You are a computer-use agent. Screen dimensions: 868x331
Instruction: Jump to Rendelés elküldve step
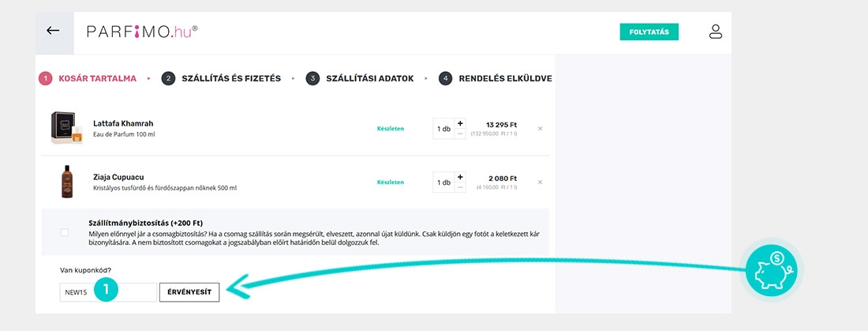click(496, 78)
